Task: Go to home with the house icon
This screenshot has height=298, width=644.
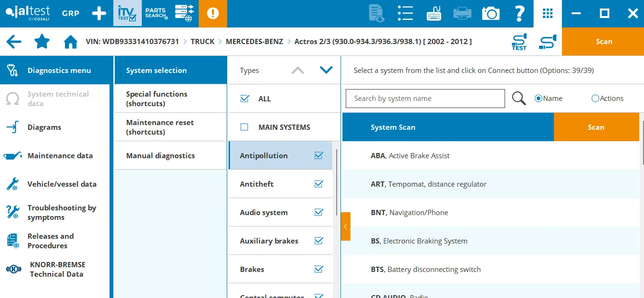Action: (71, 42)
